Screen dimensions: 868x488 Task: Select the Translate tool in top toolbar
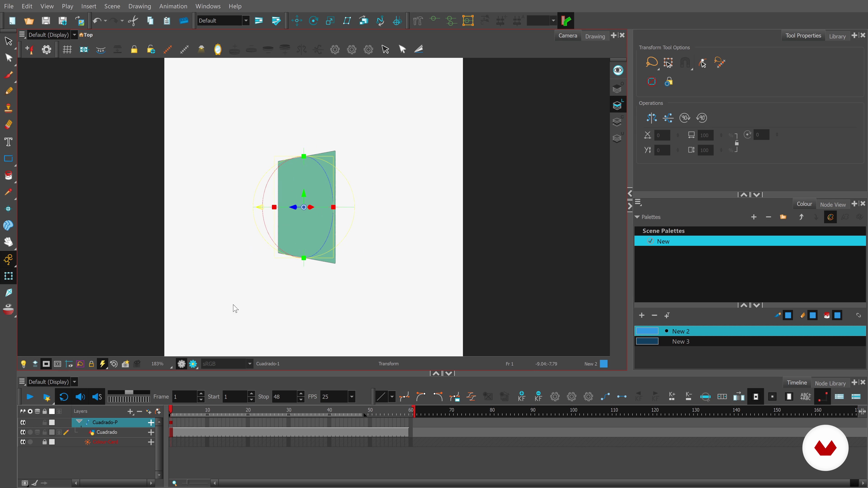coord(297,21)
